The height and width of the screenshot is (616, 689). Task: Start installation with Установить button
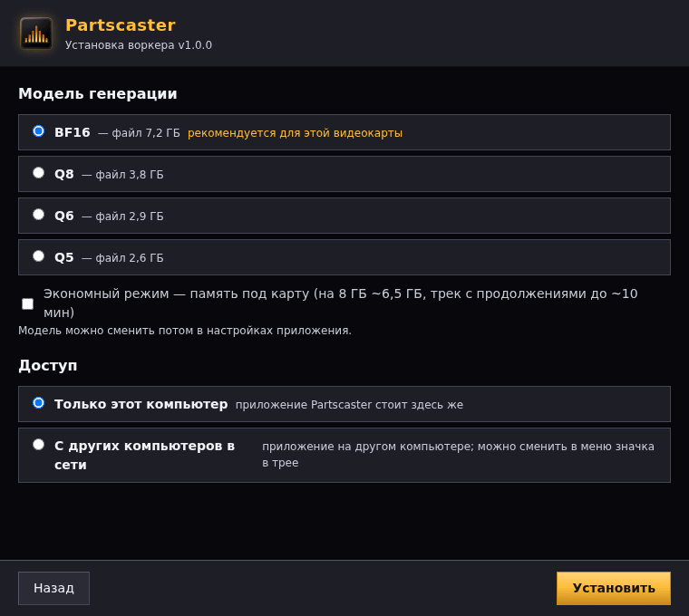click(x=614, y=588)
